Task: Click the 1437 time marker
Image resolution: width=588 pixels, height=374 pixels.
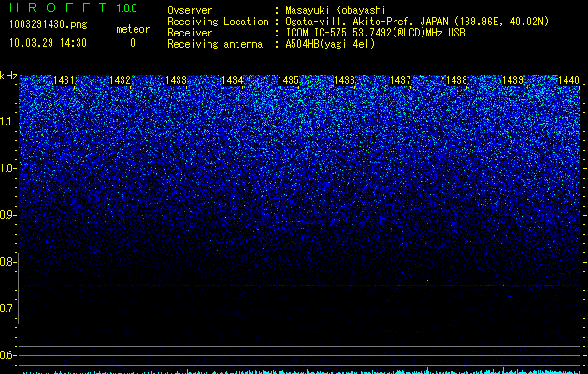Action: click(x=400, y=80)
